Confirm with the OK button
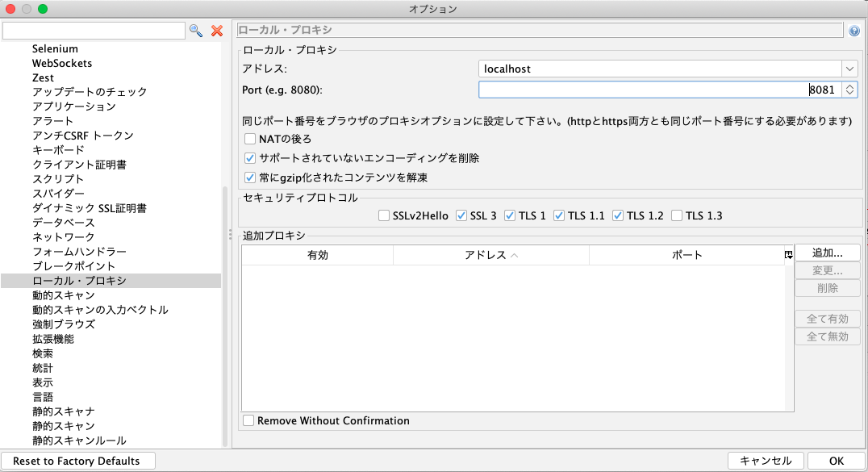The image size is (868, 472). pos(837,461)
